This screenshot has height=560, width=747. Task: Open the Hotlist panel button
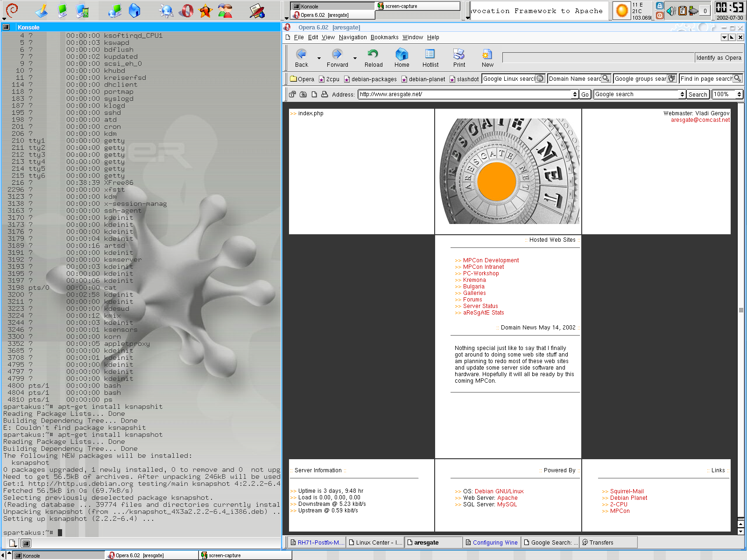tap(430, 58)
